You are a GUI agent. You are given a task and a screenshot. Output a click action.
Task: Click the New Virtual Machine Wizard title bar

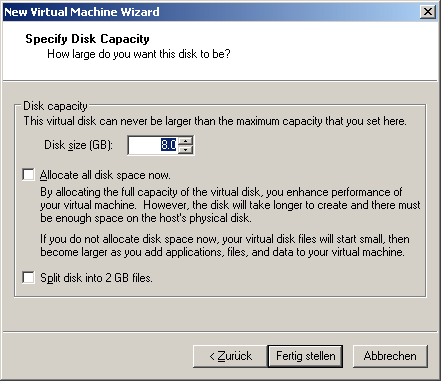click(x=212, y=12)
